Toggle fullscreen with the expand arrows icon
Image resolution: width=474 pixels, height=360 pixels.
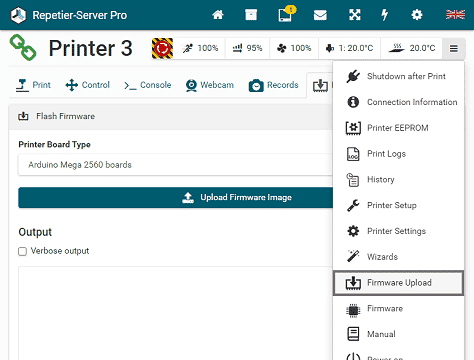(x=355, y=15)
